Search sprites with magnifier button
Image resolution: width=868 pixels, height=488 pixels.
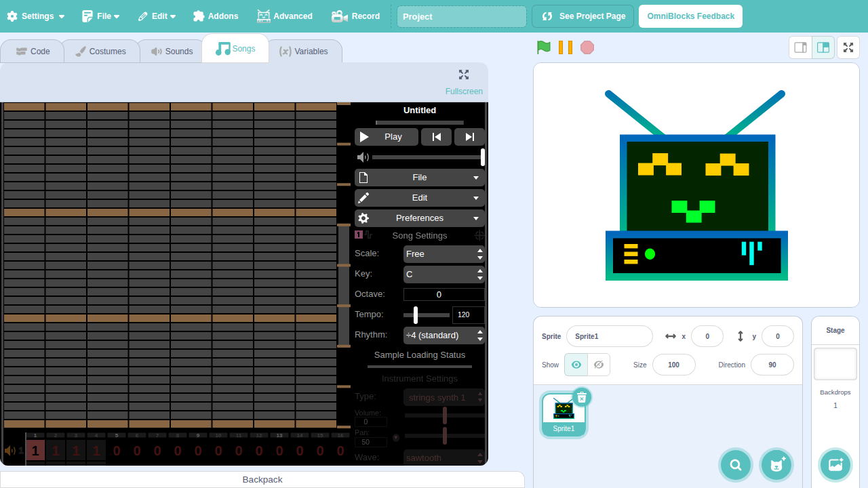coord(736,465)
